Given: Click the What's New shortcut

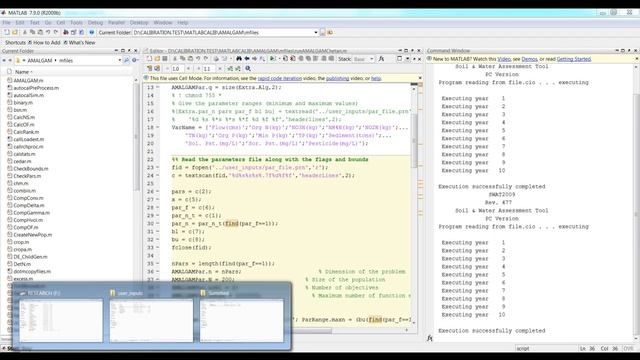Looking at the screenshot, I should (x=80, y=42).
